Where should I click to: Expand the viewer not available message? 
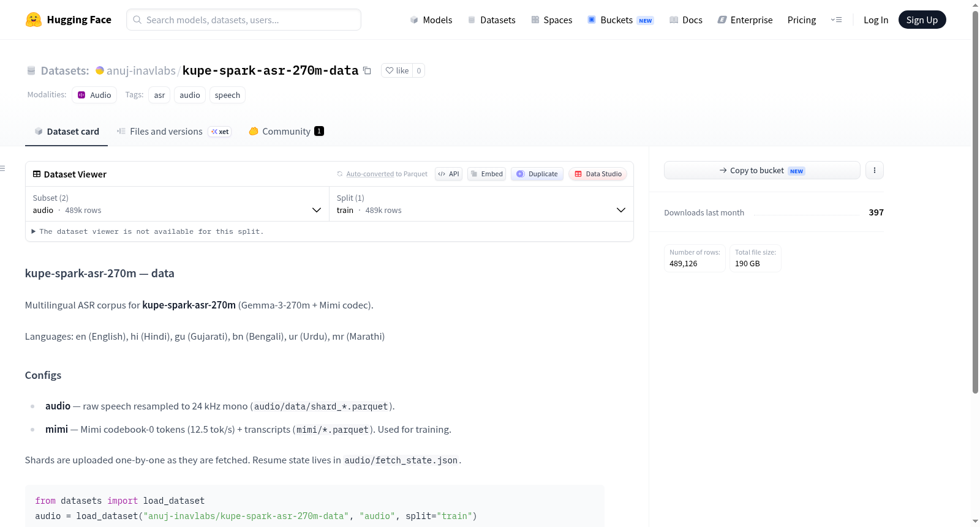148,231
